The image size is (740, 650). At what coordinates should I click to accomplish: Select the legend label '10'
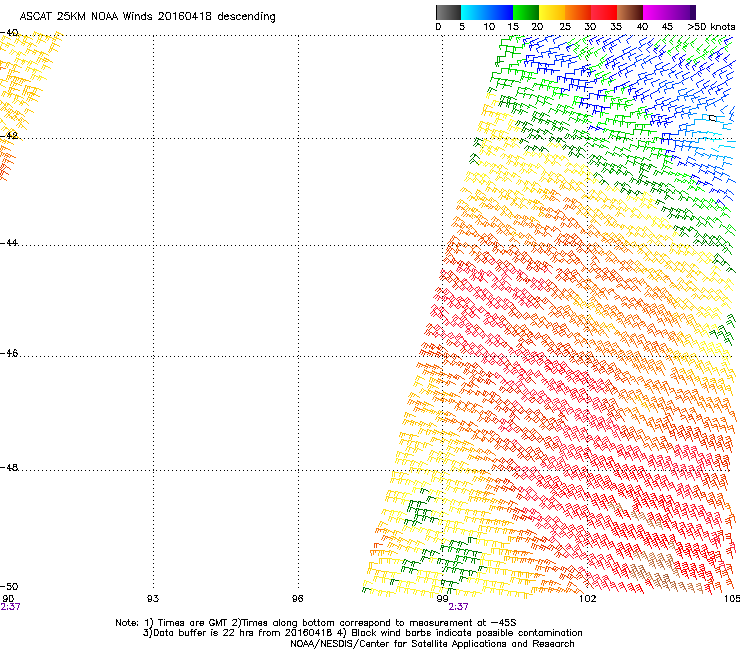(x=489, y=27)
